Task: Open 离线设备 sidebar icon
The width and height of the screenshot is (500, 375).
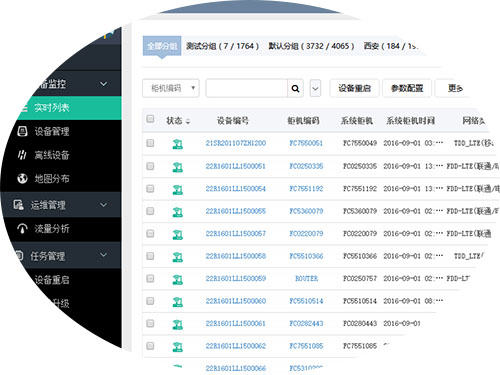Action: coord(22,155)
